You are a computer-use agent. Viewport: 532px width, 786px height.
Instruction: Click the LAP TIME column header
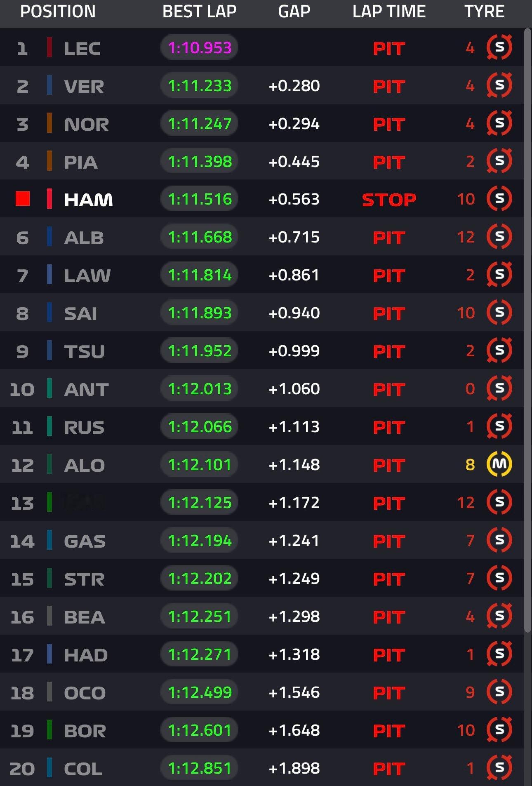(x=389, y=12)
